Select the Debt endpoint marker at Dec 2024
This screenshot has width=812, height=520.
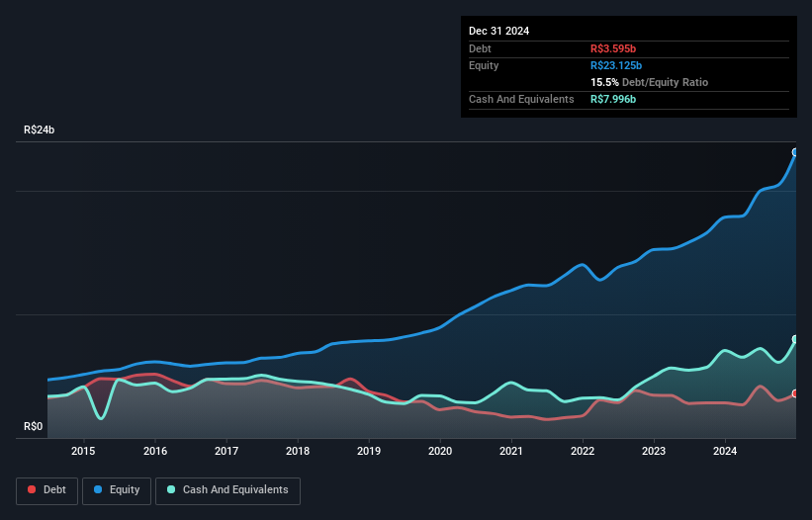pyautogui.click(x=795, y=393)
